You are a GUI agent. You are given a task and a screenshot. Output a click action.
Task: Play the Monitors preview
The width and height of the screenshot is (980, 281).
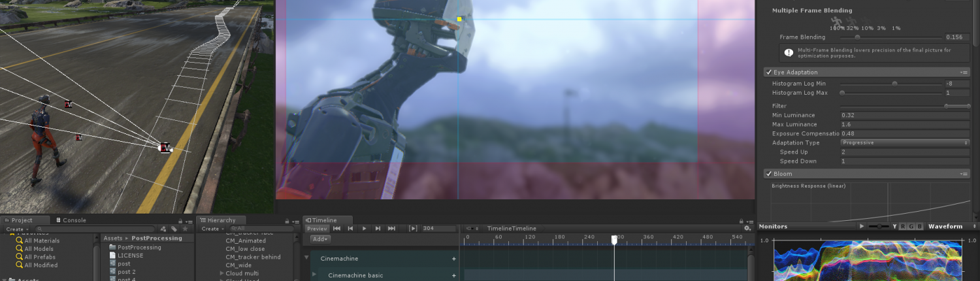[x=862, y=226]
